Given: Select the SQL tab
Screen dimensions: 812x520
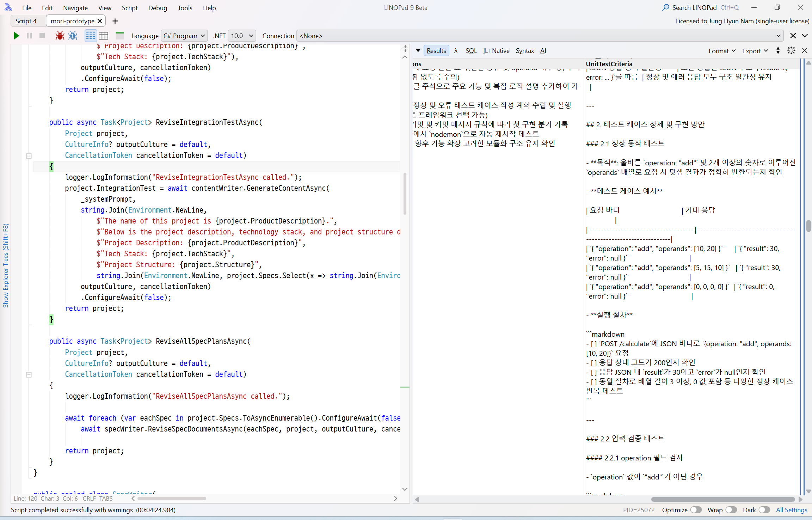Looking at the screenshot, I should point(471,51).
